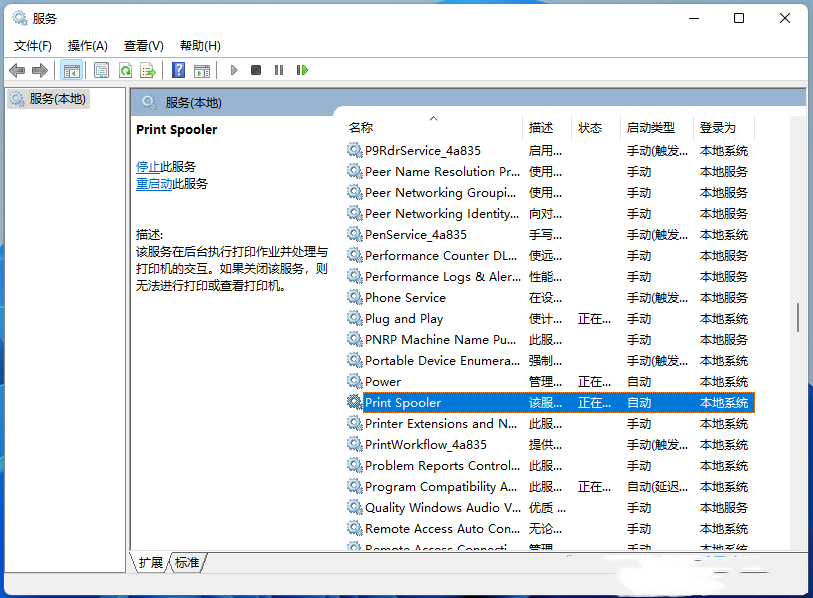
Task: Pause the service with the pause icon
Action: (x=279, y=70)
